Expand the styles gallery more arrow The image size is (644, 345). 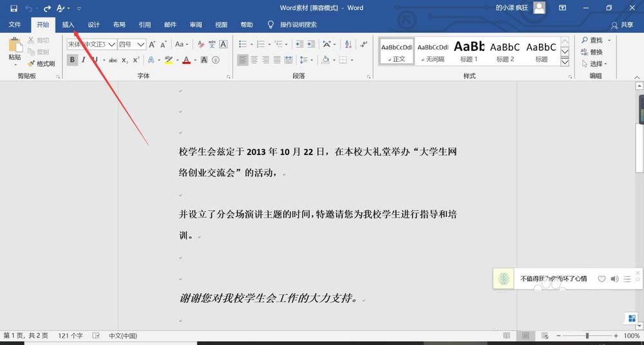tap(565, 62)
